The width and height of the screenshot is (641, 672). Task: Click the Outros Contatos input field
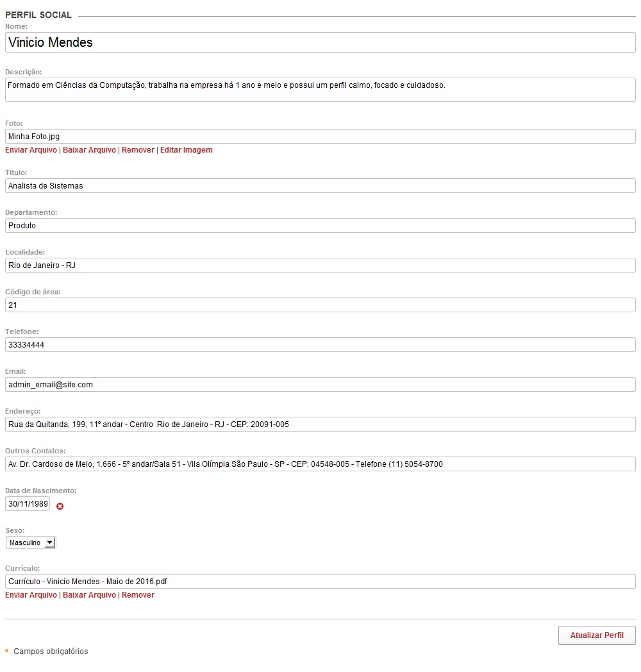[320, 464]
